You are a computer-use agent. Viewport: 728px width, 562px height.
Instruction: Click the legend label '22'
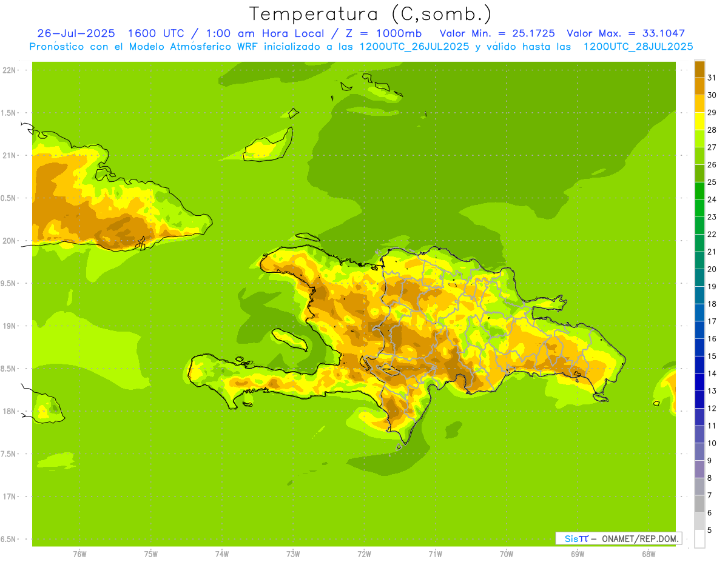[x=712, y=234]
